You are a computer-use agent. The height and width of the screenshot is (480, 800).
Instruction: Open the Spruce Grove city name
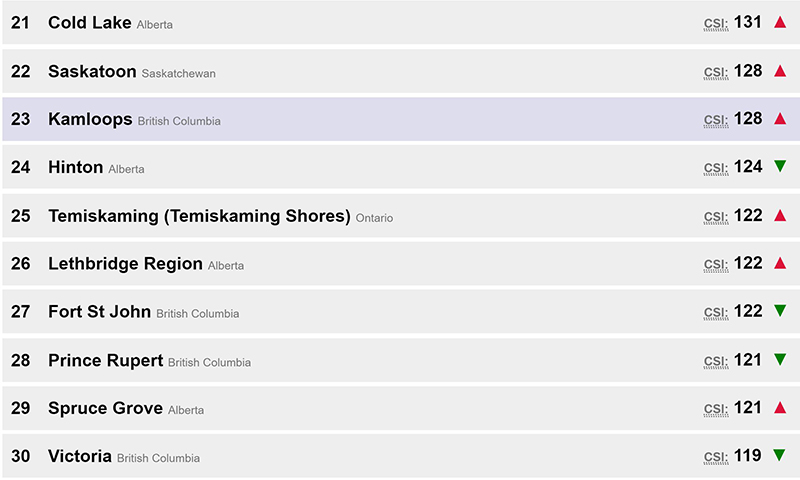tap(105, 408)
